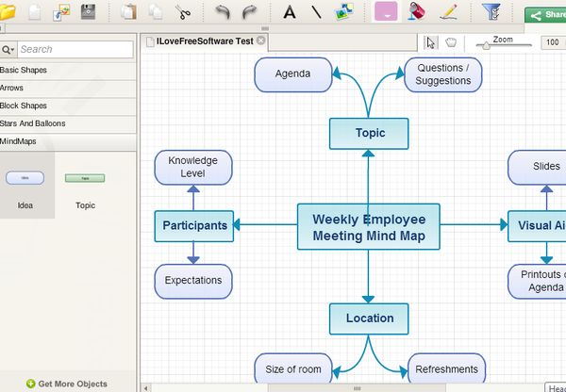Click the paste clipboard icon
The height and width of the screenshot is (392, 566).
click(128, 11)
